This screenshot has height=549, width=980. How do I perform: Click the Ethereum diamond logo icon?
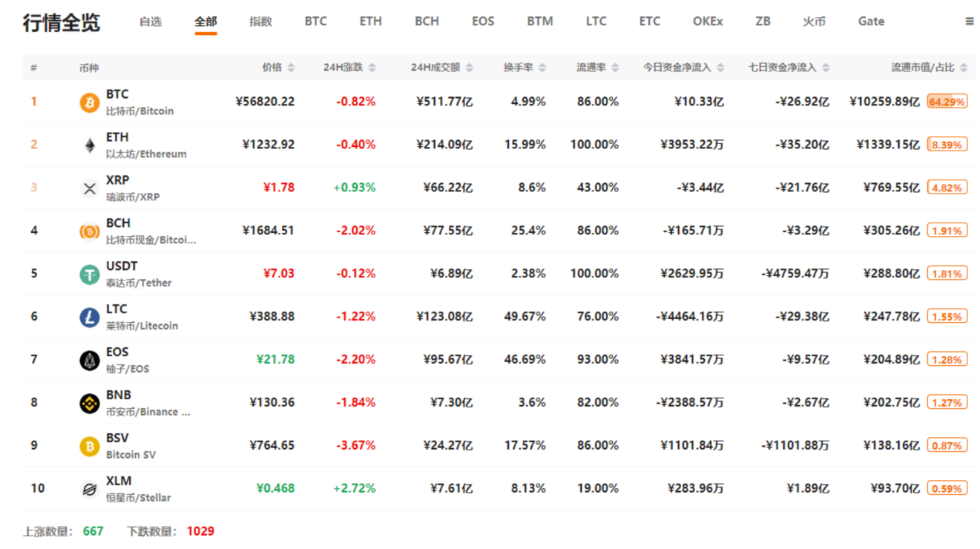(x=90, y=145)
